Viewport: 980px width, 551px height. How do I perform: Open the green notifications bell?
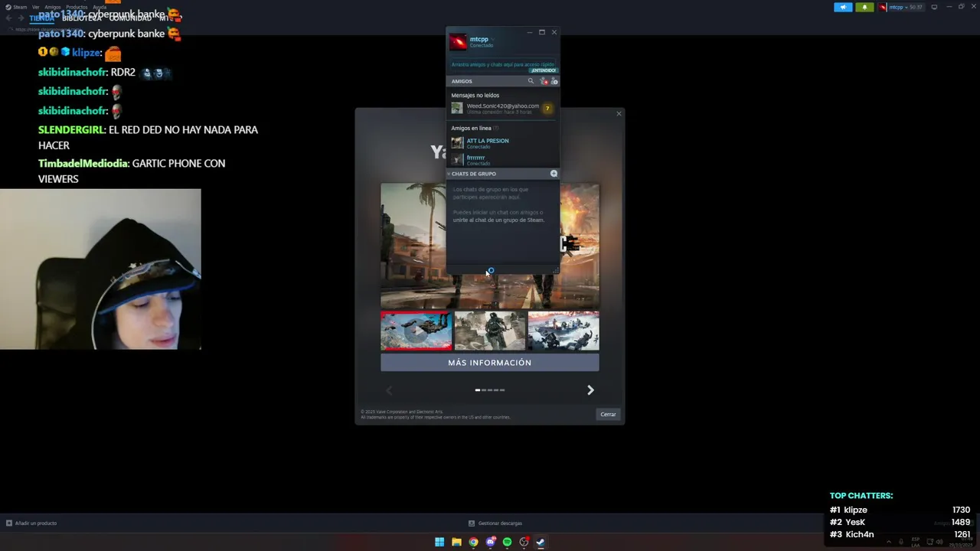point(864,7)
